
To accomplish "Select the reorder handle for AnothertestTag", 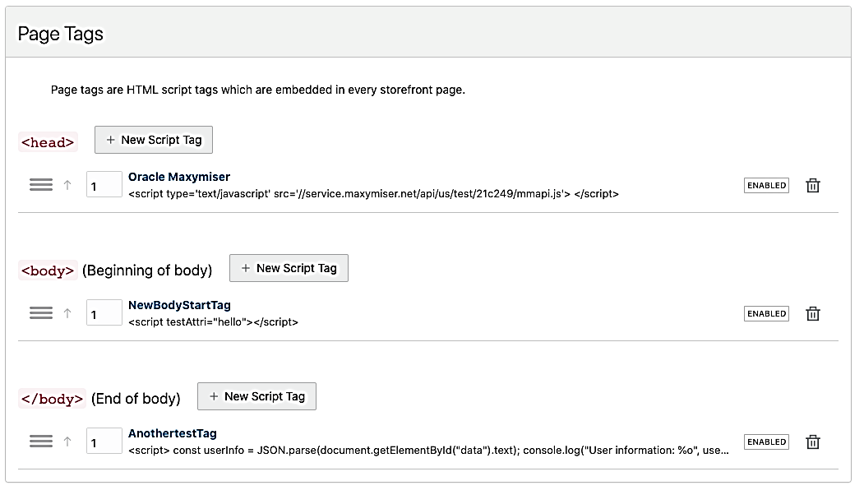I will pyautogui.click(x=41, y=442).
